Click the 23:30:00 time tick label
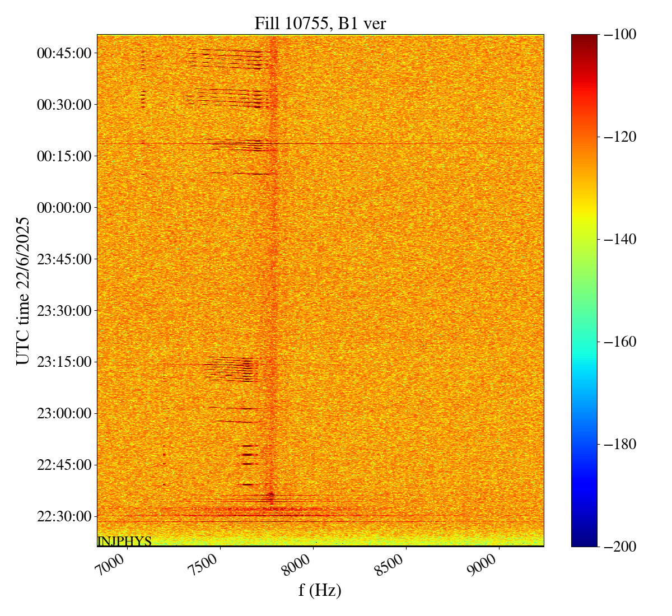 pyautogui.click(x=64, y=311)
